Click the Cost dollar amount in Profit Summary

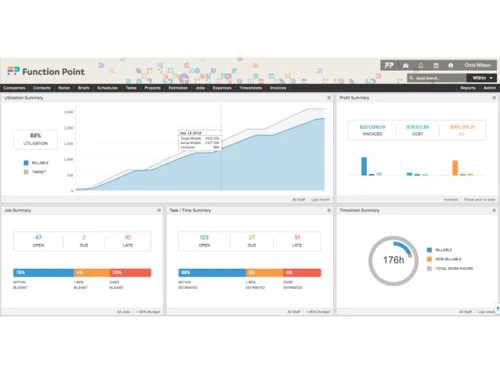tap(418, 127)
